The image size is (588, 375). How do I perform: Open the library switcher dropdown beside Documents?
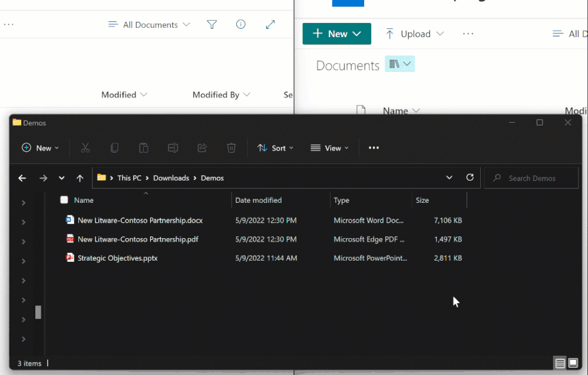(399, 64)
